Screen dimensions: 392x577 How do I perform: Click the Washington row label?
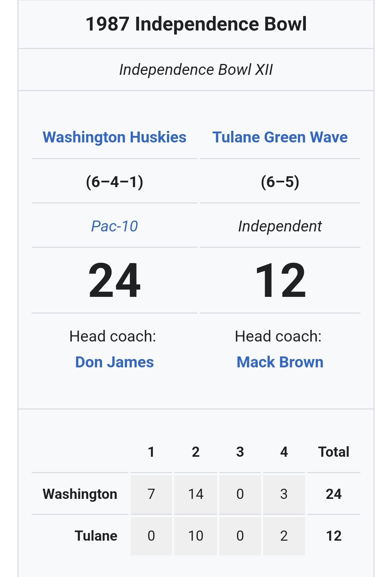[80, 494]
